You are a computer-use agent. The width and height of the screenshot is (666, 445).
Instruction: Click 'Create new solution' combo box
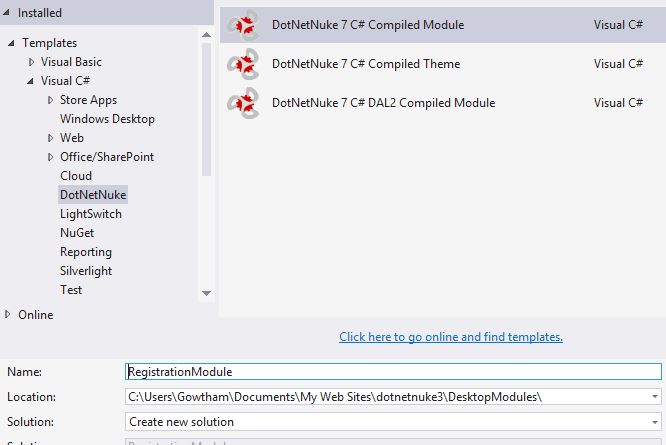[x=393, y=422]
